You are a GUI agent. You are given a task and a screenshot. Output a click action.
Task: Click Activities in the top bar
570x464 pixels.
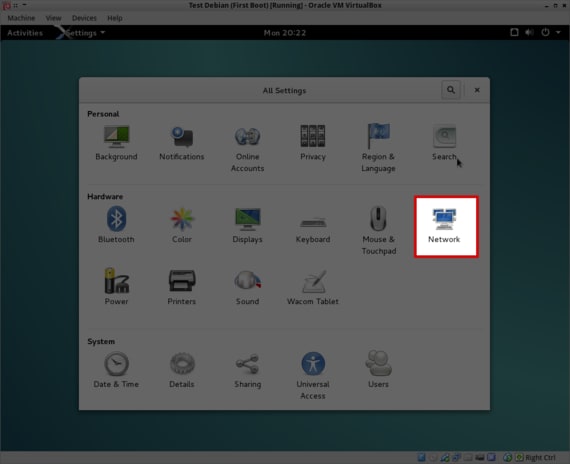(25, 33)
